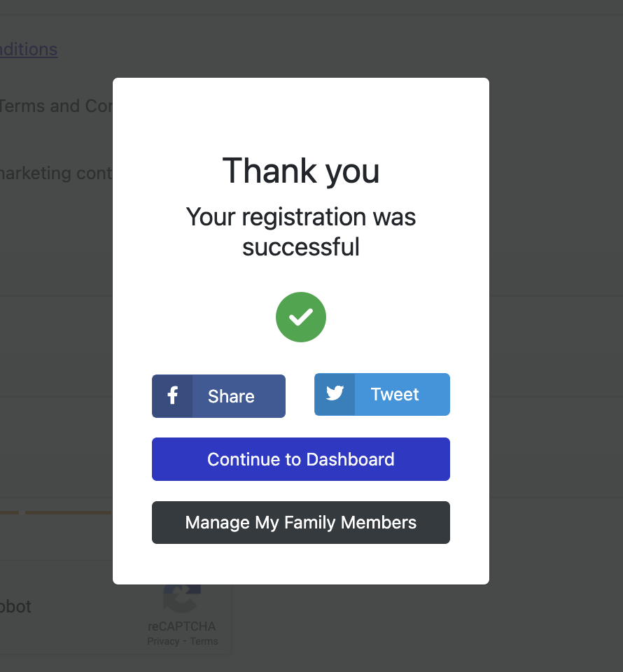Tweet about the successful registration
The height and width of the screenshot is (672, 623).
382,394
